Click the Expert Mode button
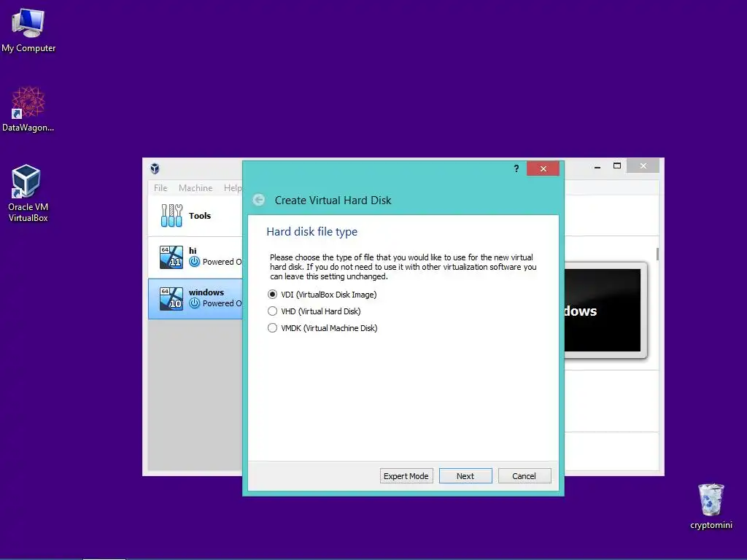Viewport: 747px width, 560px height. point(406,475)
